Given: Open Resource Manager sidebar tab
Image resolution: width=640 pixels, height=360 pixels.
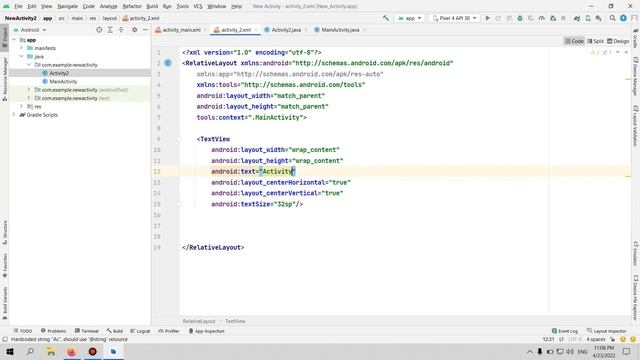Looking at the screenshot, I should 4,78.
